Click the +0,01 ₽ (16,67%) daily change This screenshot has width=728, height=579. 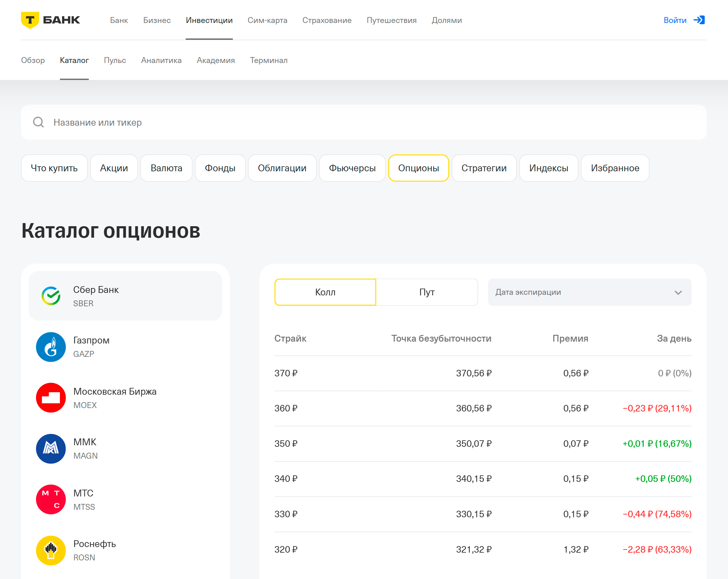(657, 444)
